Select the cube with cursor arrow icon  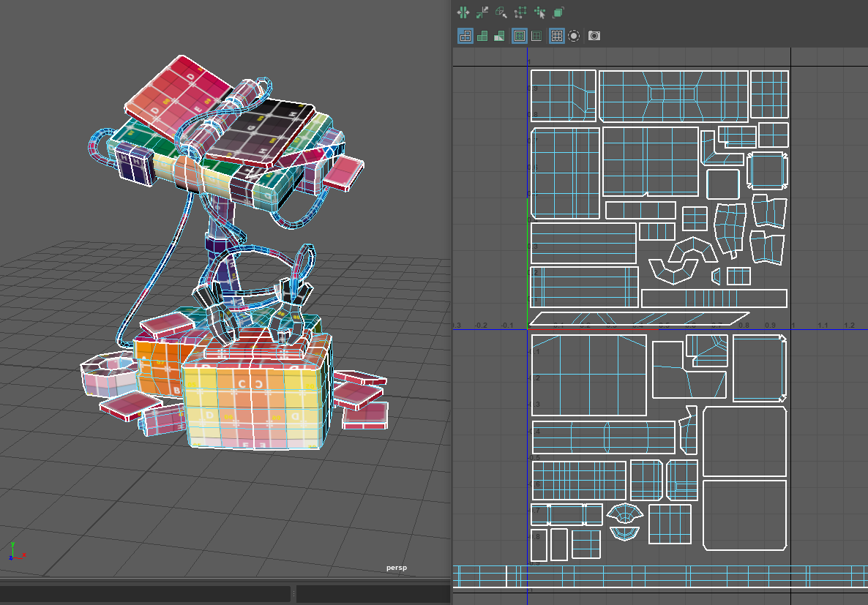(501, 12)
